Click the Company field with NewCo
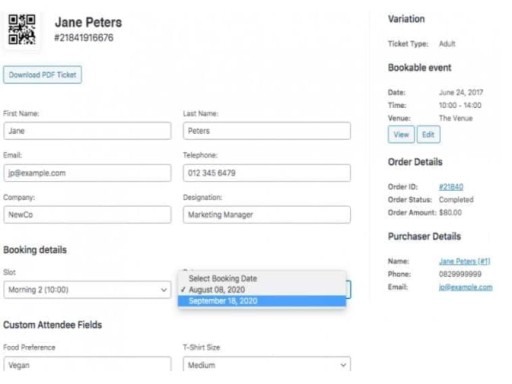The width and height of the screenshot is (512, 384). [x=87, y=215]
